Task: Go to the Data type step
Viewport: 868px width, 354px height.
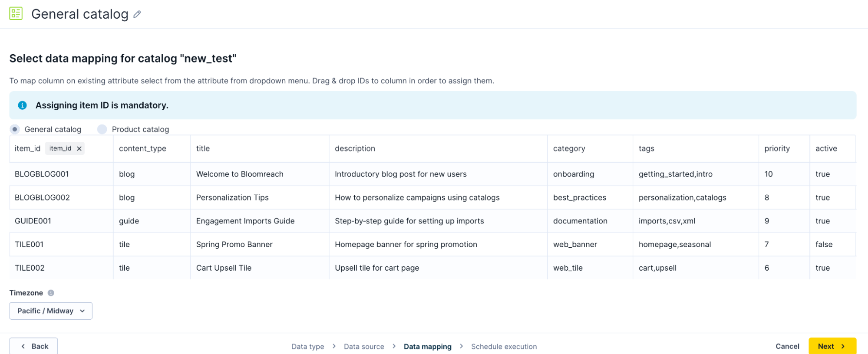Action: coord(307,347)
